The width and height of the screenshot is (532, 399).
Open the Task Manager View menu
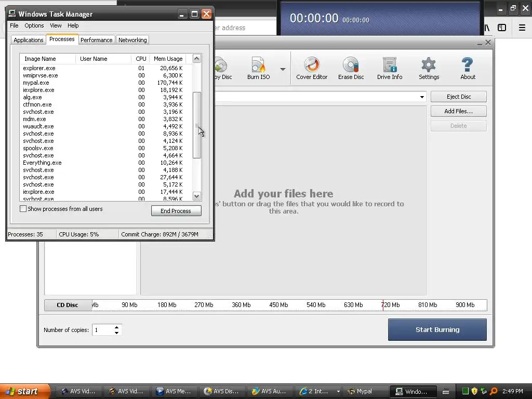(56, 25)
